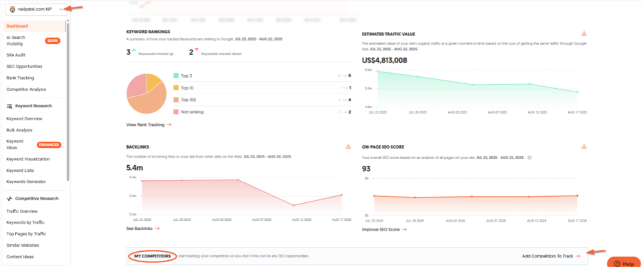Open AI Search Visibility in sidebar
644x267 pixels.
[16, 41]
